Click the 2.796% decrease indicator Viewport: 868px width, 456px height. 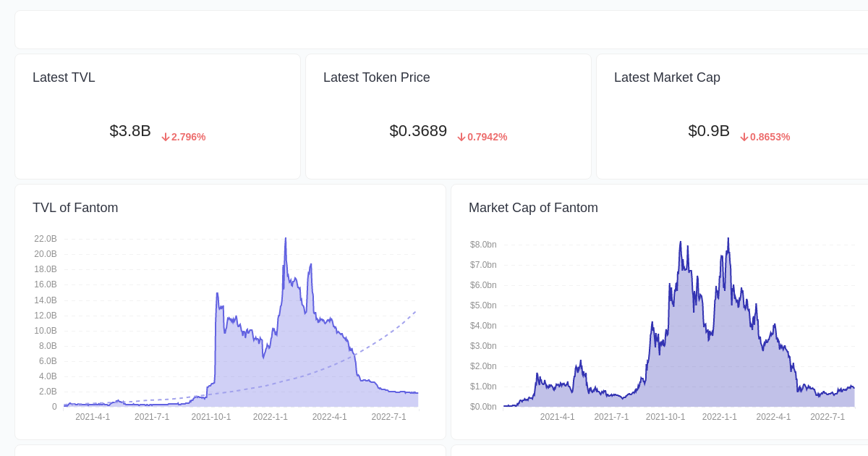(x=188, y=137)
